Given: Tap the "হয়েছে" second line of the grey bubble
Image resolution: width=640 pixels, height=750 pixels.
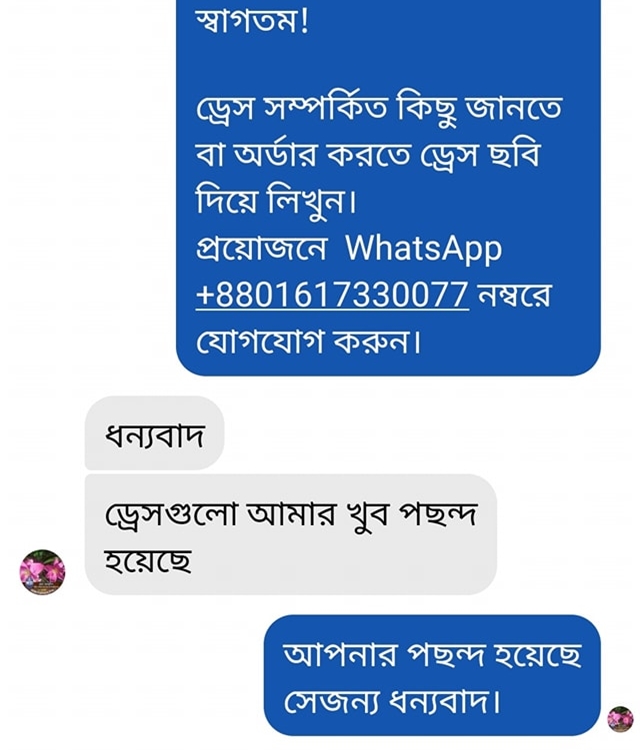Looking at the screenshot, I should tap(148, 560).
